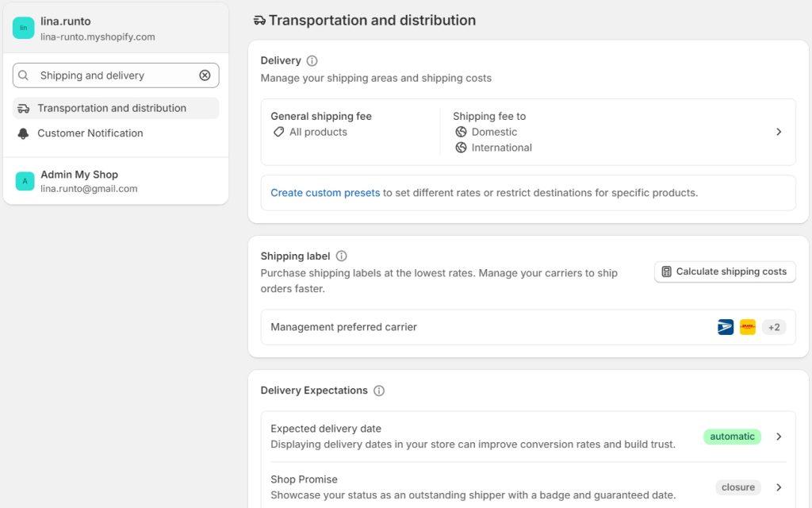Image resolution: width=812 pixels, height=508 pixels.
Task: Click the info icon beside Shipping label
Action: click(341, 256)
